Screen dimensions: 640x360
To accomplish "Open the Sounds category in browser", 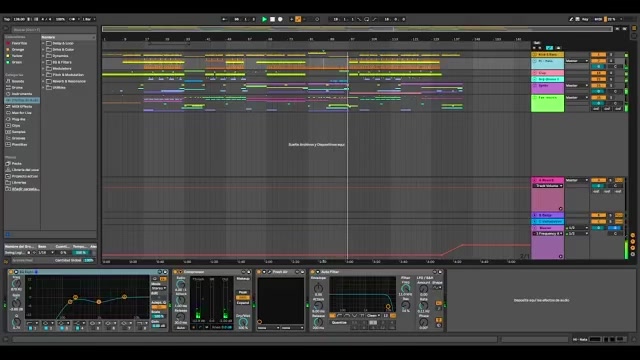I will tap(18, 81).
